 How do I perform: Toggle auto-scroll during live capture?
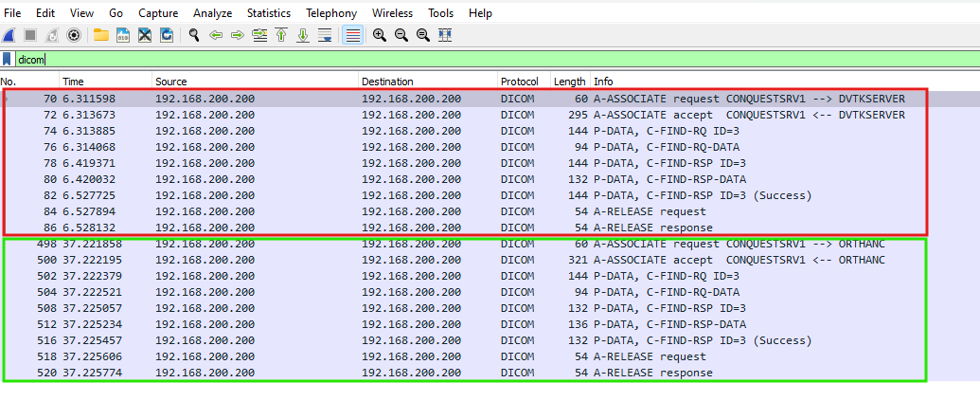[325, 35]
